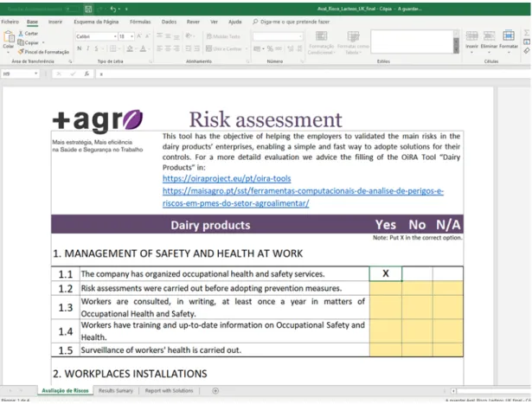Toggle Moldar Texto wrap text
The height and width of the screenshot is (404, 532).
tap(223, 36)
